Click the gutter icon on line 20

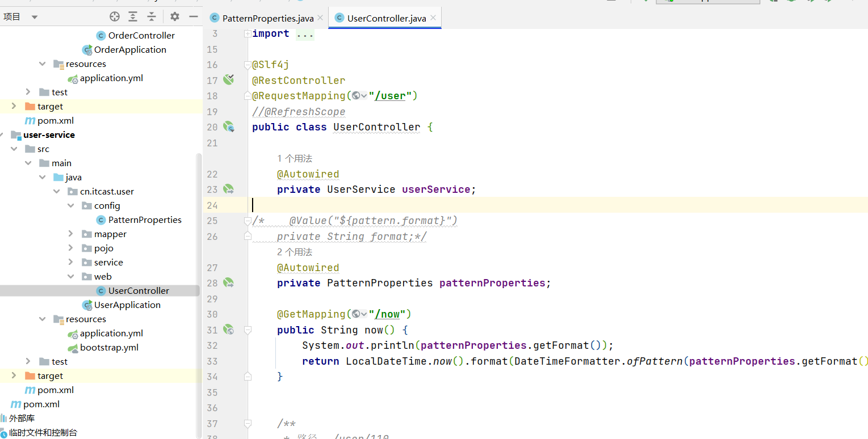point(228,127)
